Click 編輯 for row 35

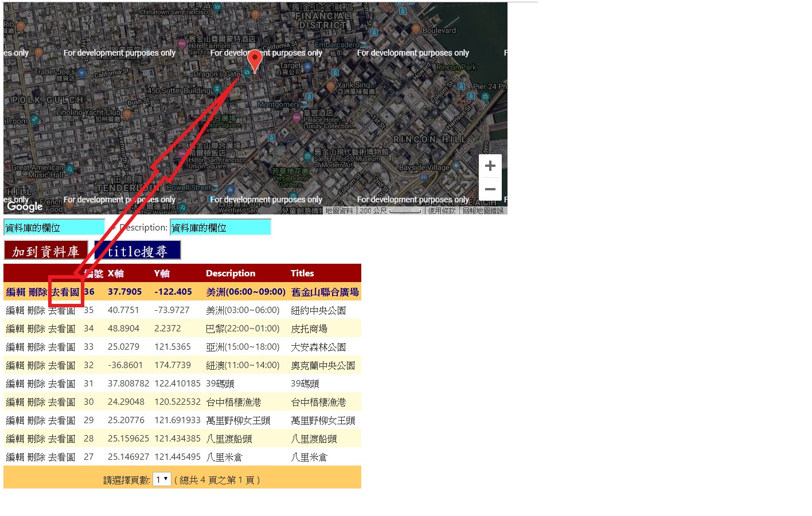(x=15, y=310)
